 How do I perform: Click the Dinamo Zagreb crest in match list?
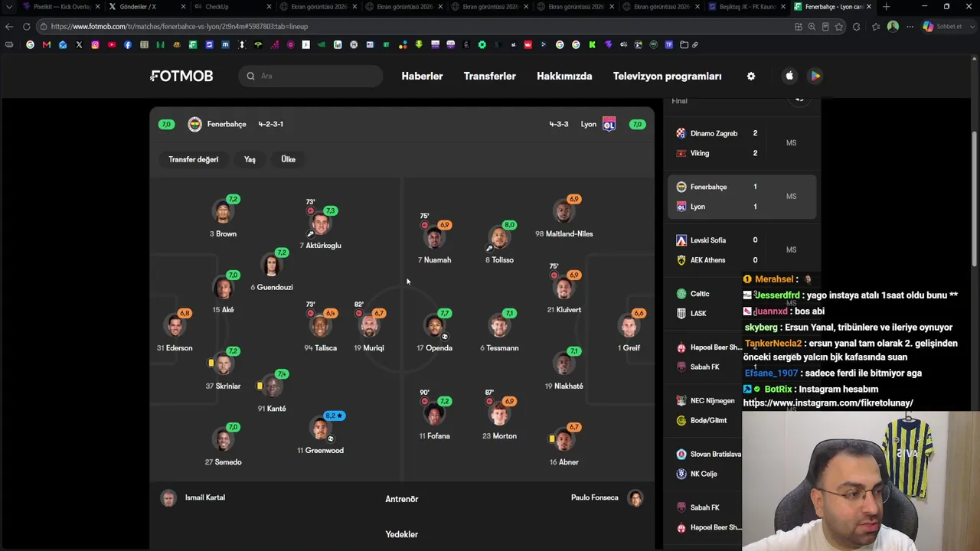(x=681, y=133)
